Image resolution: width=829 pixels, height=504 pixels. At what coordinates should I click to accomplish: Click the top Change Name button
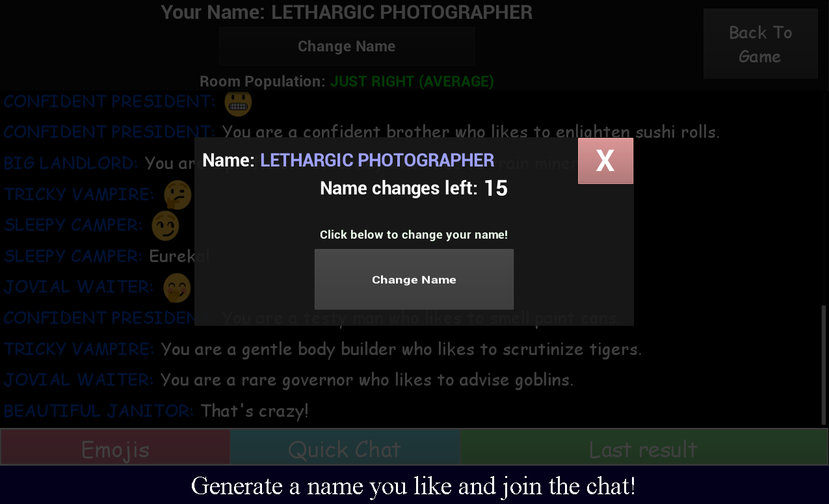pyautogui.click(x=347, y=46)
